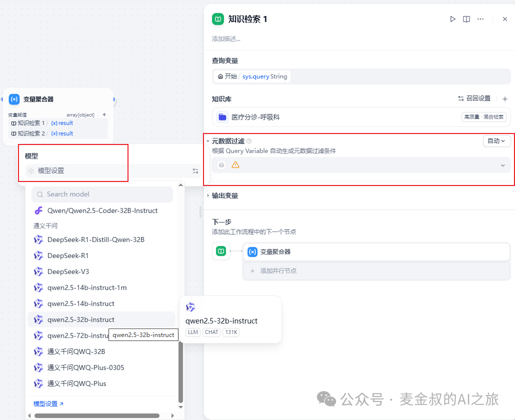Select qwen2.5-14b-instruct-1m model

[x=101, y=287]
